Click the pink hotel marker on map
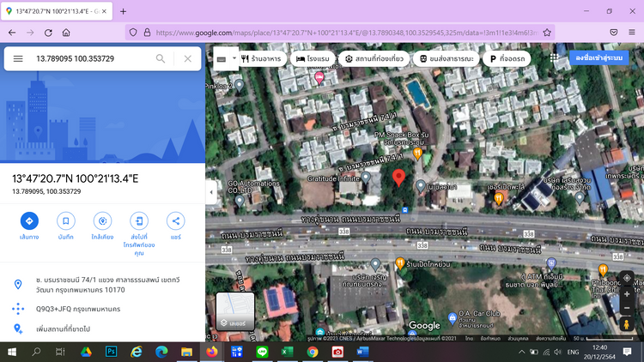644x362 pixels. click(319, 76)
